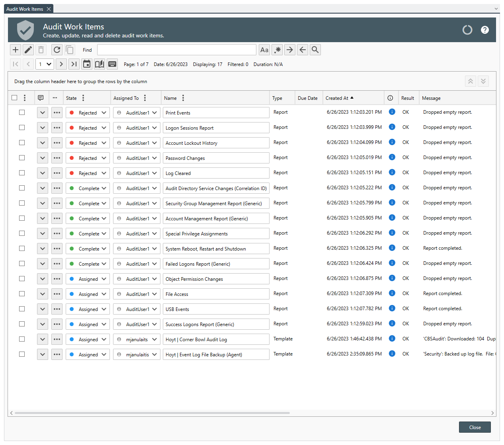This screenshot has height=445, width=504.
Task: Select the checkbox for USB Events row
Action: (x=22, y=309)
